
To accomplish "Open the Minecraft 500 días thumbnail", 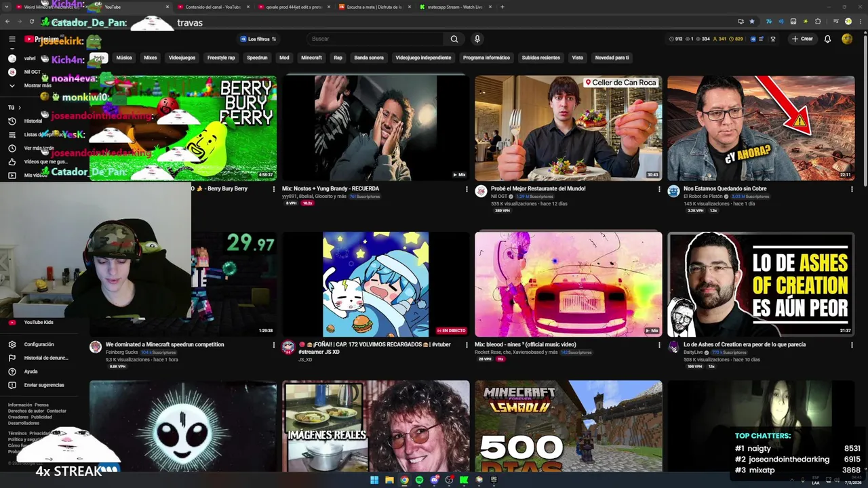I will 568,426.
